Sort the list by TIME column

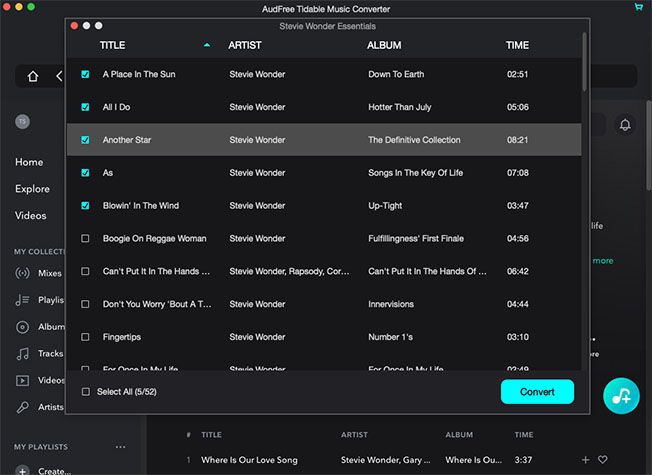pos(517,45)
